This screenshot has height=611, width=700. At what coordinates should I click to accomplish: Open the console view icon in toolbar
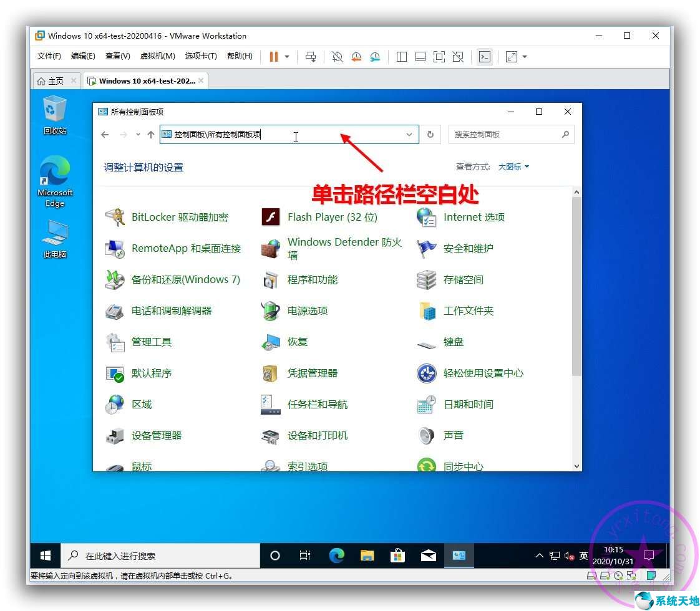pos(484,57)
